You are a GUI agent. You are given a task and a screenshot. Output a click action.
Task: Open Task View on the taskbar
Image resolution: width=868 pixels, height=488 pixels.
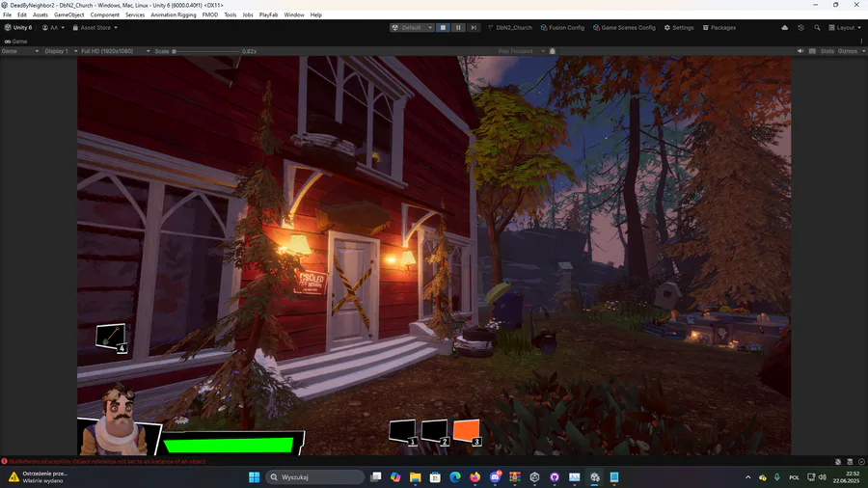tap(376, 477)
